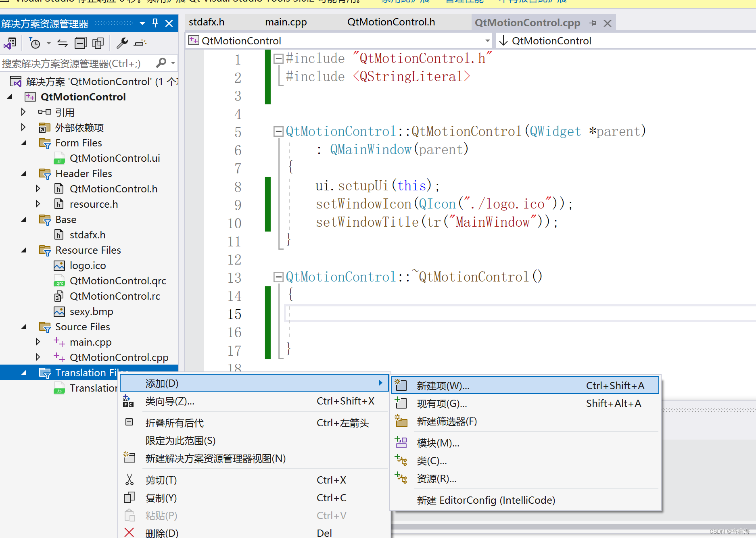The height and width of the screenshot is (538, 756).
Task: Click the switch views icon in Solution Explorer toolbar
Action: click(10, 43)
